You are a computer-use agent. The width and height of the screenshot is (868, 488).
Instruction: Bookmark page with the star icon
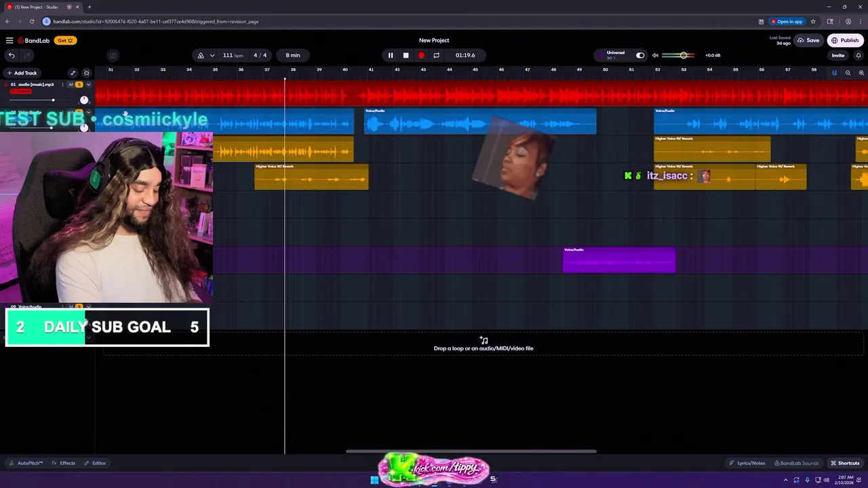point(813,22)
